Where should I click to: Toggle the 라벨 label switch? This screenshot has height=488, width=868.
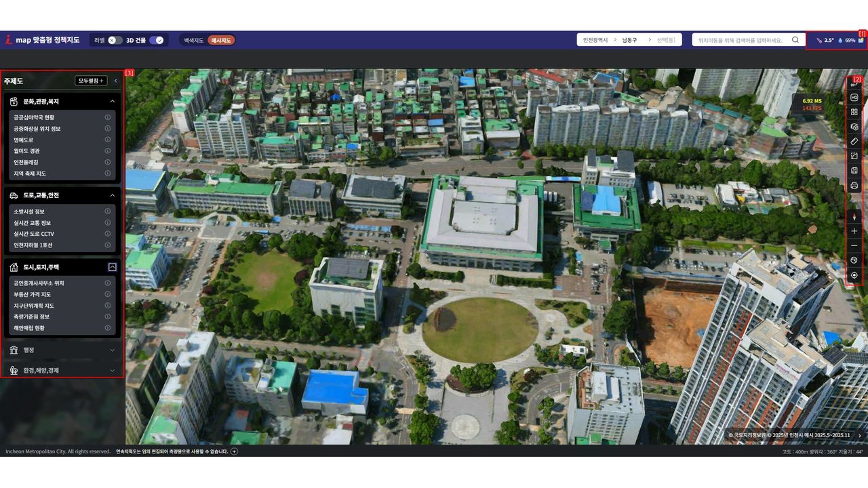coord(115,40)
